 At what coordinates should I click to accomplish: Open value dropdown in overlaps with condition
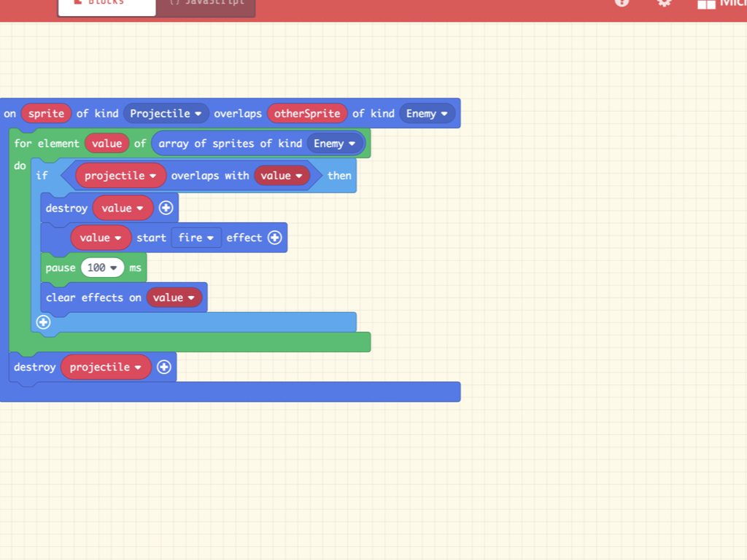click(282, 176)
